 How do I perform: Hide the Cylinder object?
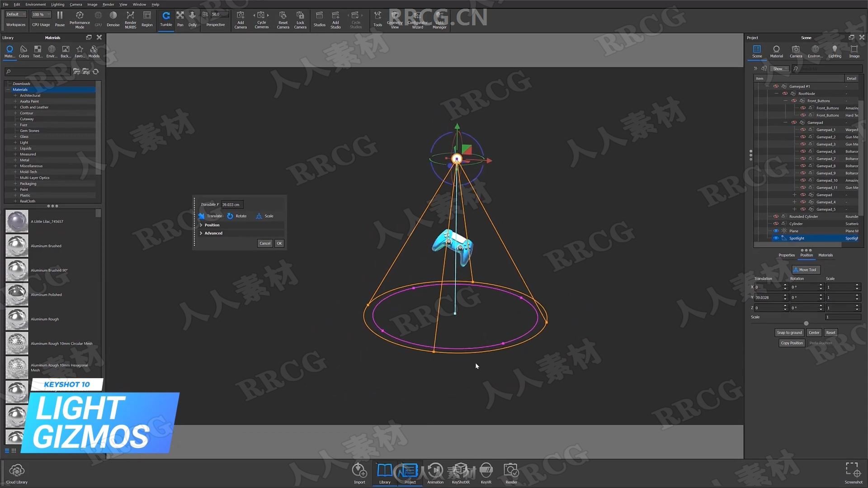coord(776,224)
